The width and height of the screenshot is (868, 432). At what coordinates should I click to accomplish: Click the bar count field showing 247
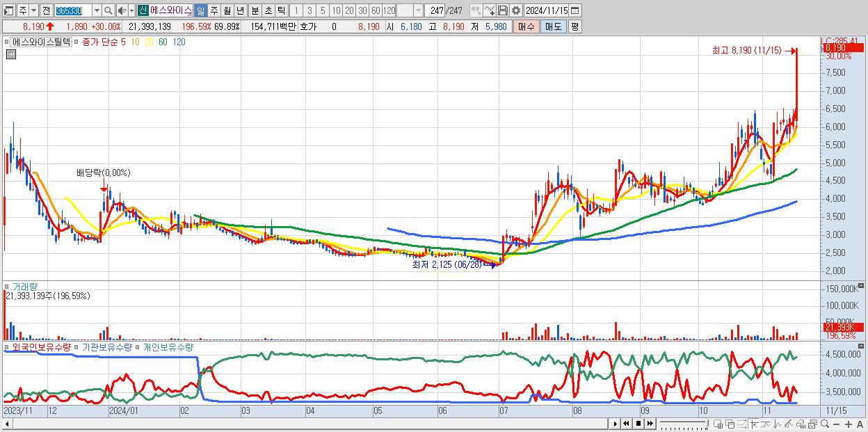435,10
